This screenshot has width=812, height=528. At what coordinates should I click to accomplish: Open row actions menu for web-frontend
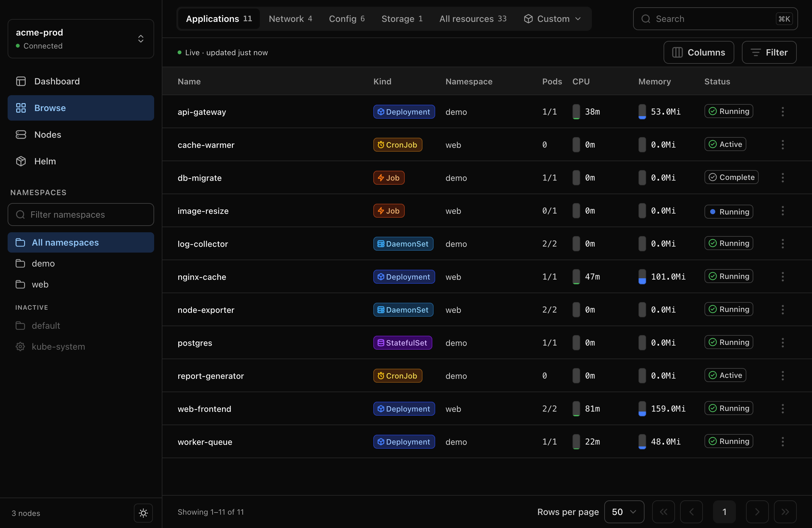click(x=783, y=409)
